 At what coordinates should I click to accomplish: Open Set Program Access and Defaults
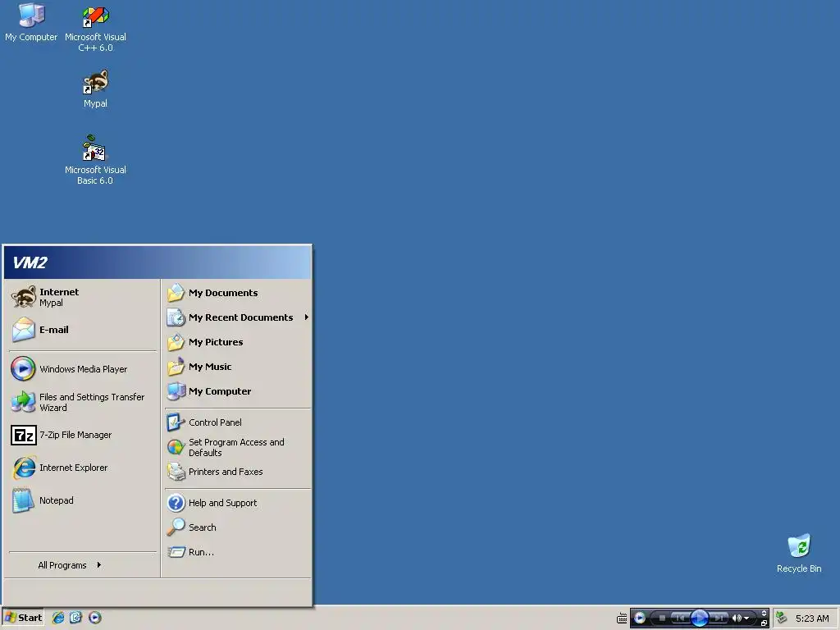[x=238, y=447]
